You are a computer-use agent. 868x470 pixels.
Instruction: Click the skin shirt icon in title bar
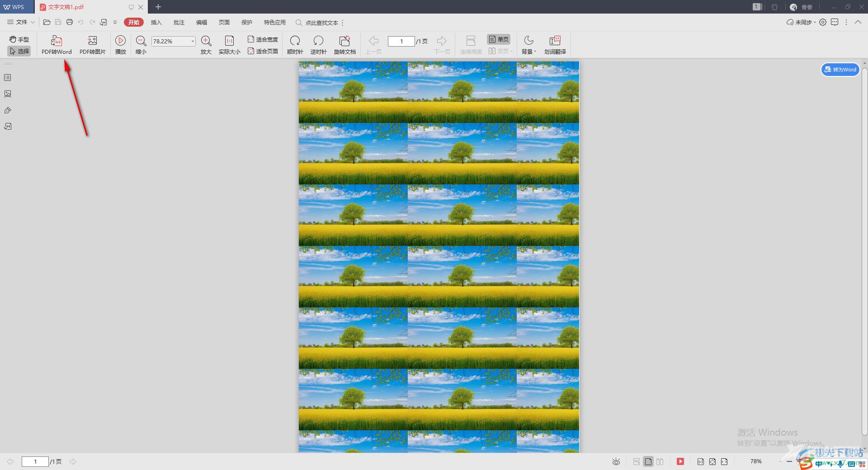point(775,7)
